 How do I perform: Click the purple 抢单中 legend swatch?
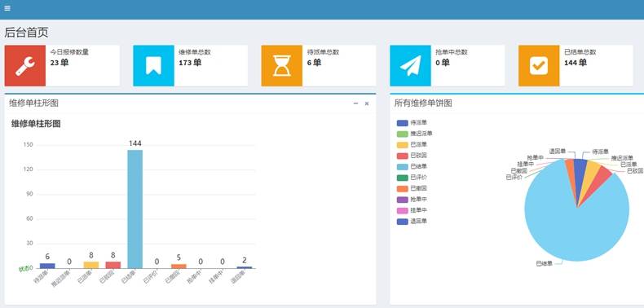tap(403, 199)
